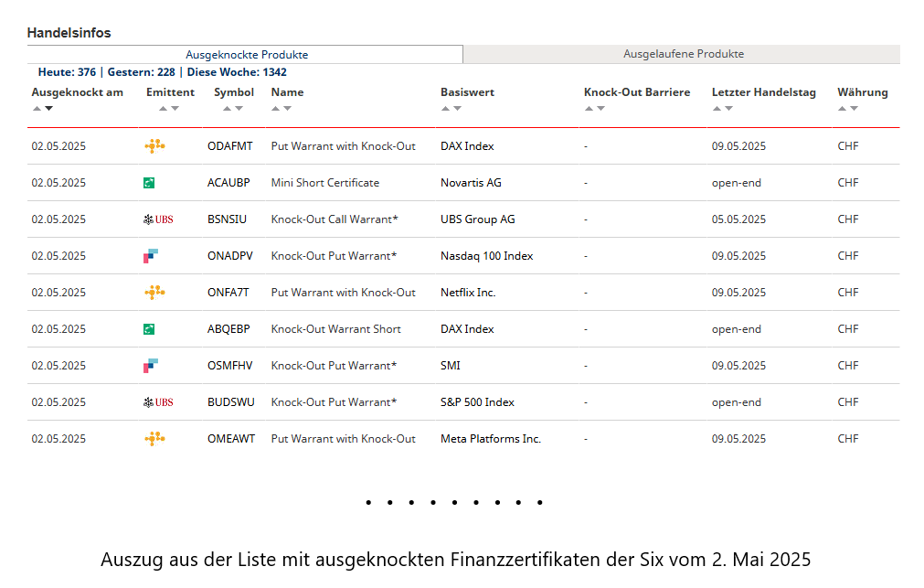Open symbol ABQEBP
Screen dimensions: 924x588
(x=228, y=329)
